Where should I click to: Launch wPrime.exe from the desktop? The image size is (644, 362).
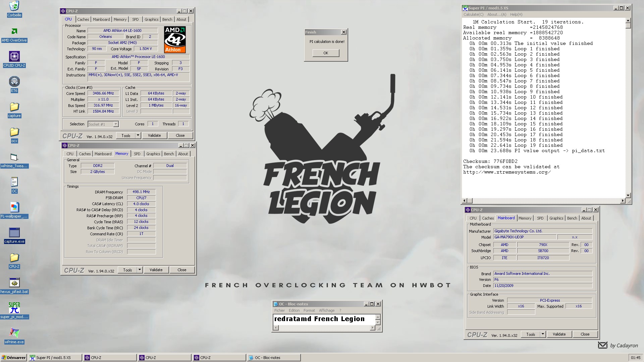click(14, 333)
